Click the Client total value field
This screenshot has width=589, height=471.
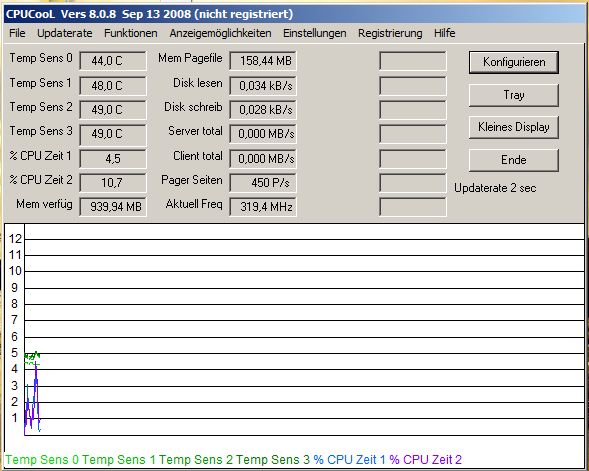point(263,159)
